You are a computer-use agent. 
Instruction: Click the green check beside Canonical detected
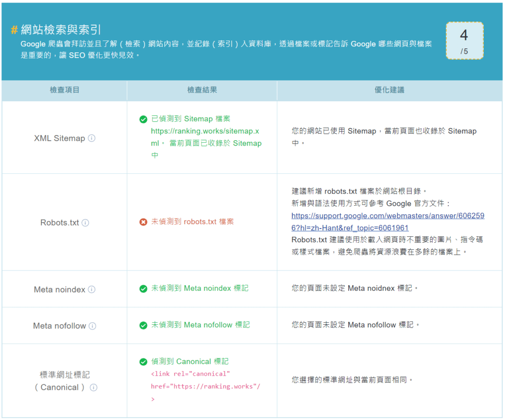tap(144, 362)
